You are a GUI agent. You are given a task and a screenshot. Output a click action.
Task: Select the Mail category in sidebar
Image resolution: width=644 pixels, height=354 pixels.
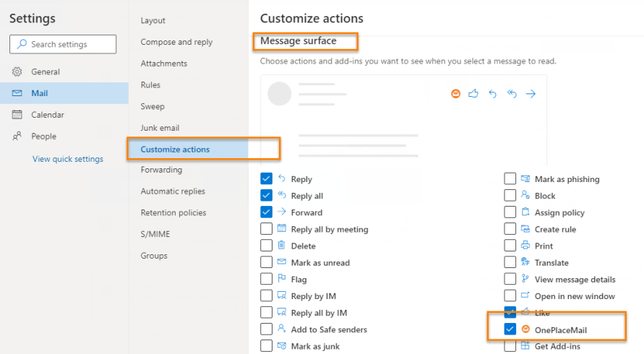coord(40,93)
